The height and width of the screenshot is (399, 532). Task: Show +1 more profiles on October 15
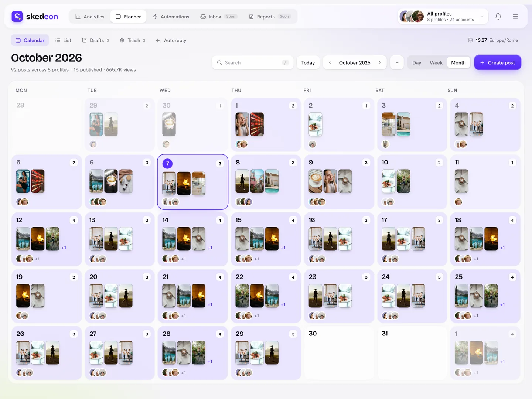pos(257,259)
